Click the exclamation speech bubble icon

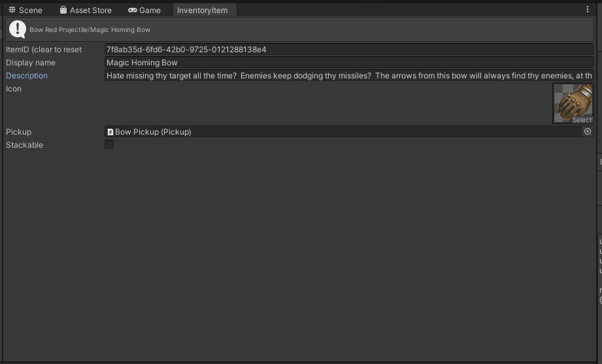[x=18, y=29]
